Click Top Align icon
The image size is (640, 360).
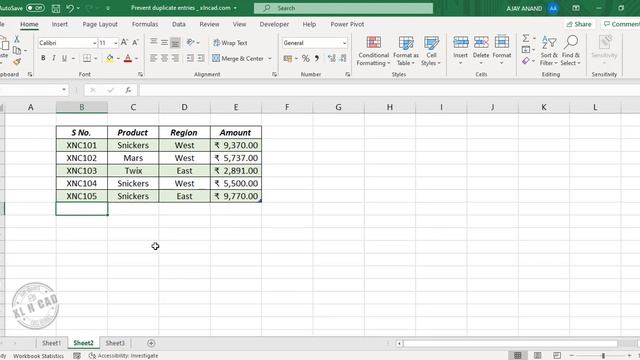pos(153,42)
